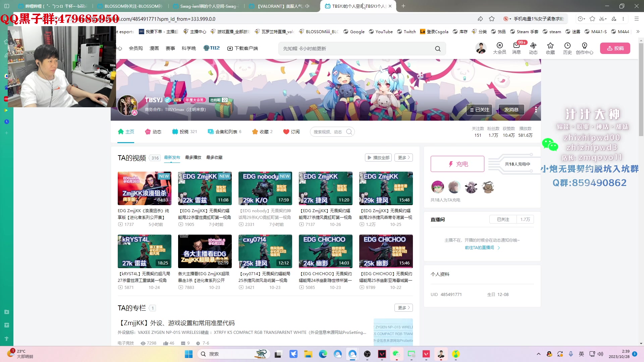Open the EDG nobody 29k K/O thumbnail
644x362 pixels.
click(265, 188)
